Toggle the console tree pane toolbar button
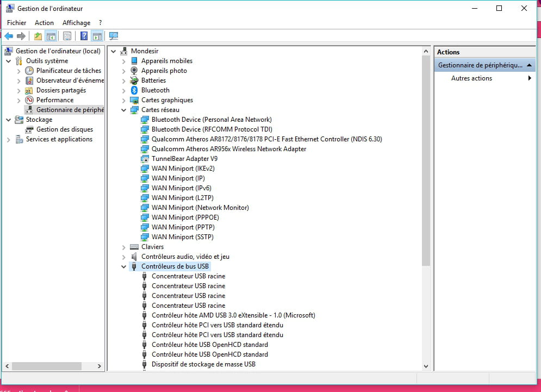This screenshot has height=392, width=541. point(51,36)
